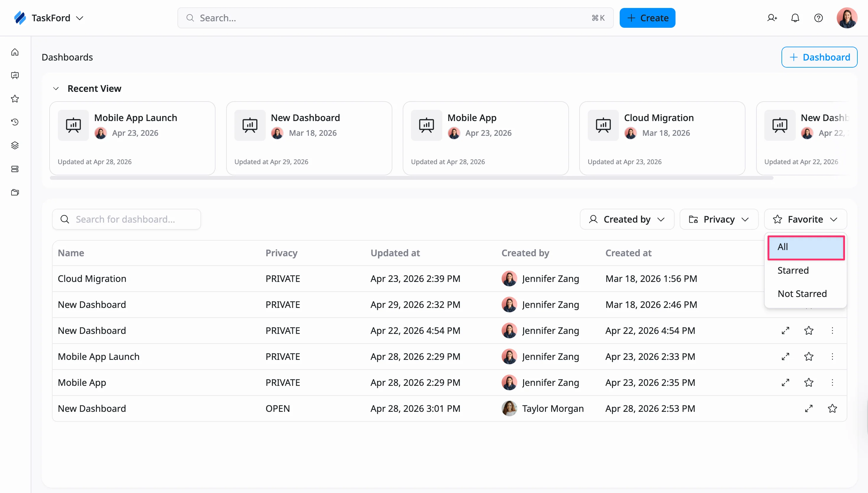Open more options for the Apr 22 New Dashboard row

[x=833, y=330]
